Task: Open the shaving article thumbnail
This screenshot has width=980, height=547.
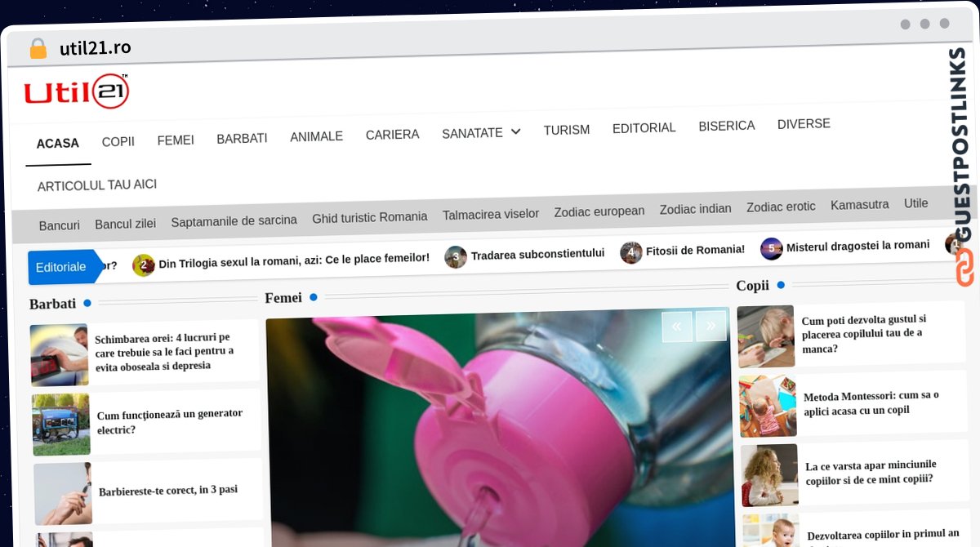Action: [x=63, y=494]
